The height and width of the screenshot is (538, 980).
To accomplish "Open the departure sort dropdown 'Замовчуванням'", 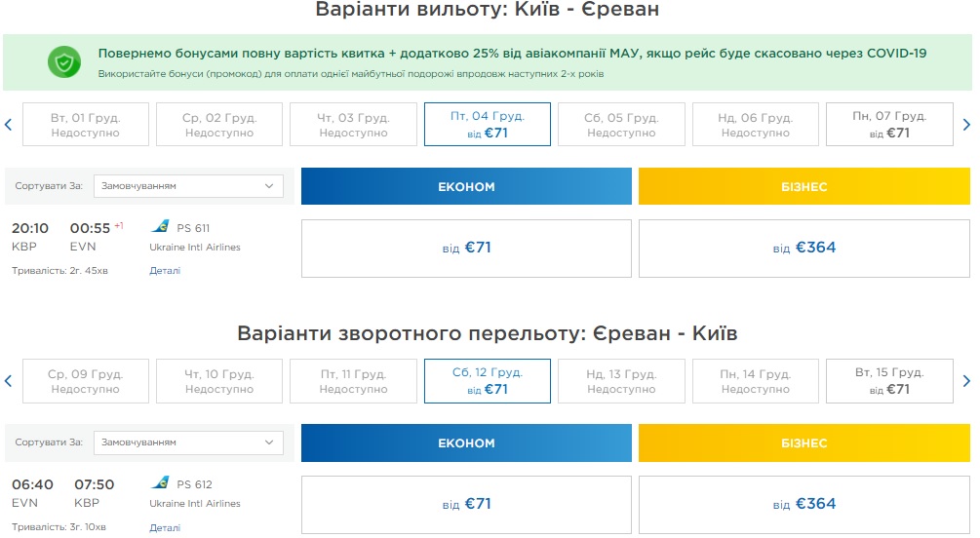I will click(x=188, y=185).
